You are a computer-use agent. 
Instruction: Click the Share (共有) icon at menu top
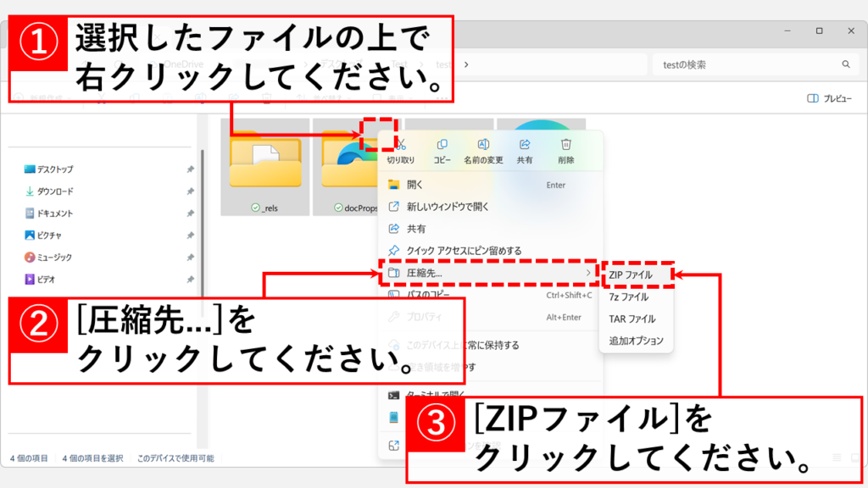point(524,145)
